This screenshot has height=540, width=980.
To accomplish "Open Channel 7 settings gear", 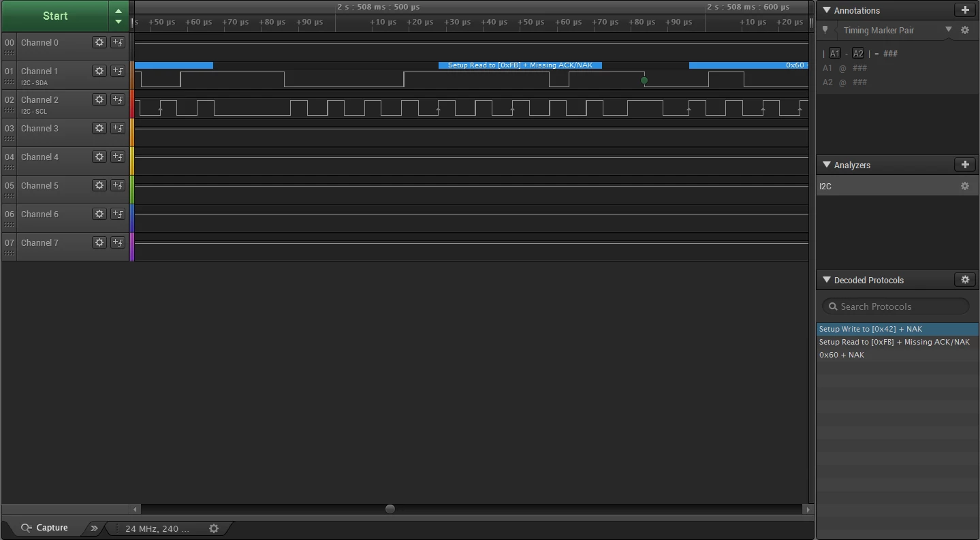I will click(99, 242).
